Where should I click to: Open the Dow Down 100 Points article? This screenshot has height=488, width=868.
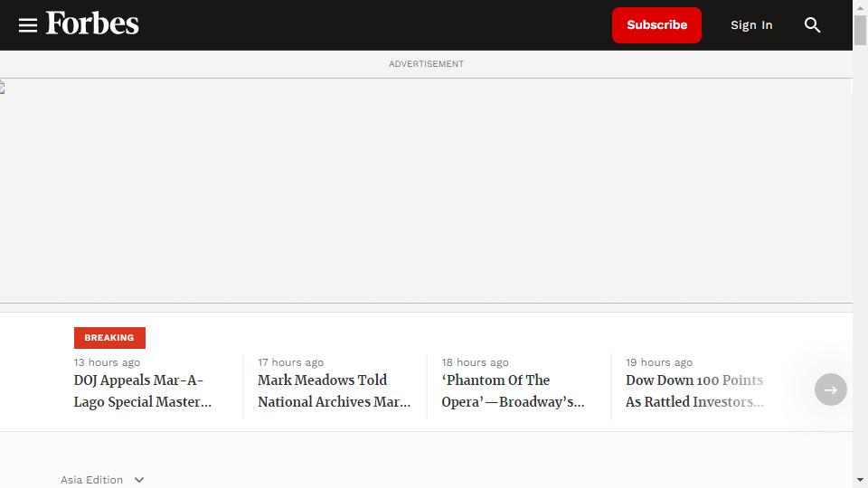coord(694,390)
